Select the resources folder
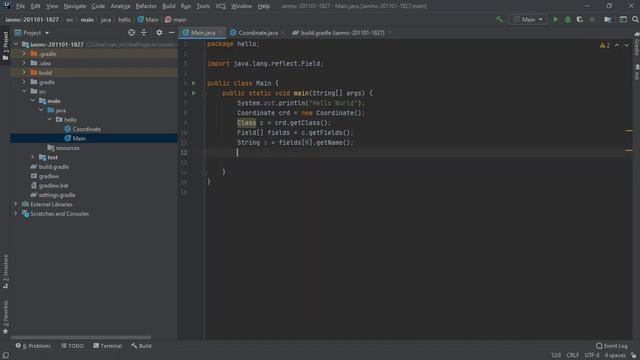 pos(67,148)
